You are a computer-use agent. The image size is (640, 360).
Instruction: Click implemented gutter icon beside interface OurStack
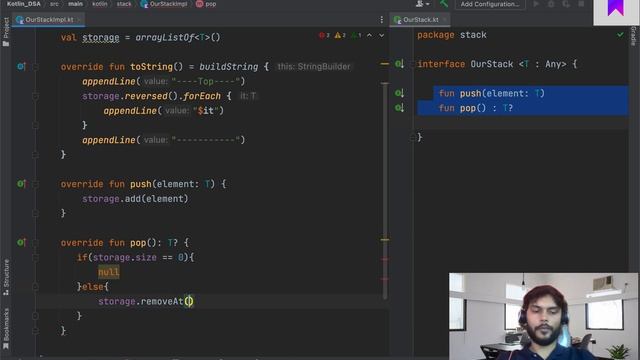(x=399, y=64)
